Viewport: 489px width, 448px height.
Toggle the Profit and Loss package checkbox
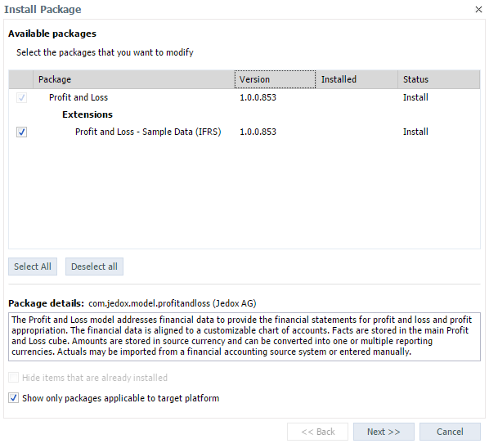coord(21,97)
